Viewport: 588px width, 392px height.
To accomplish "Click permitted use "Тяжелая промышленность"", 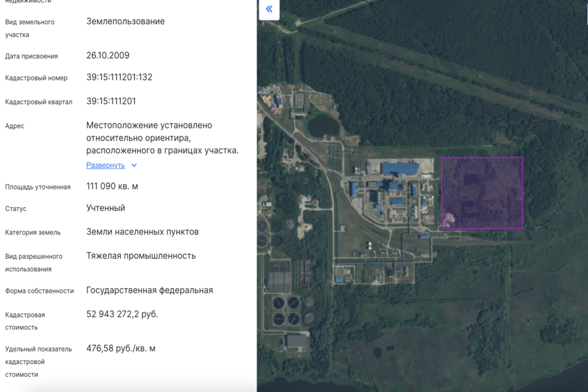I will [140, 255].
